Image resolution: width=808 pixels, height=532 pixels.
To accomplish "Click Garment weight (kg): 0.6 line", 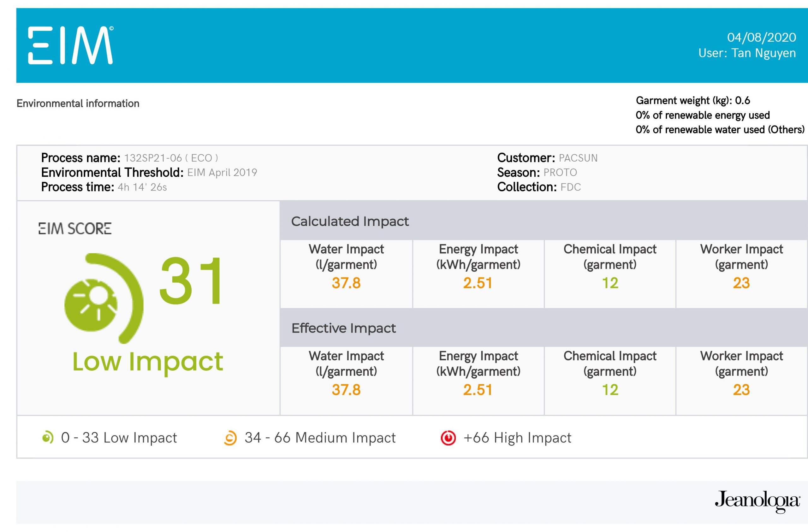I will tap(693, 100).
